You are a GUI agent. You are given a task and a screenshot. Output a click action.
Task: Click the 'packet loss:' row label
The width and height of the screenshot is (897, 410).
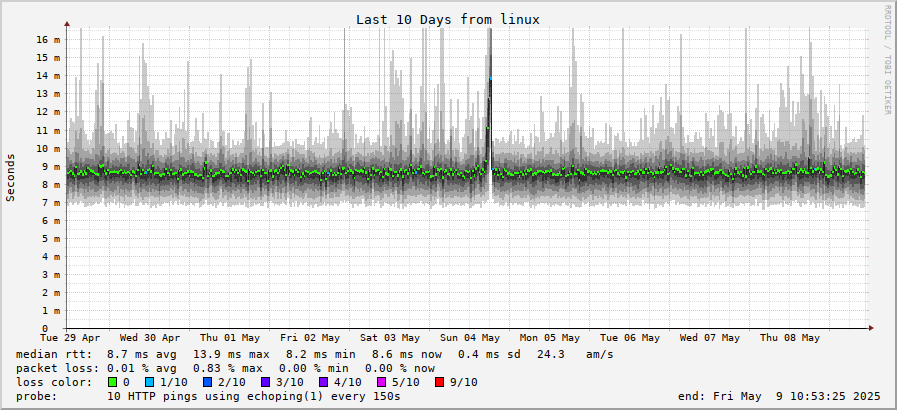tap(58, 368)
